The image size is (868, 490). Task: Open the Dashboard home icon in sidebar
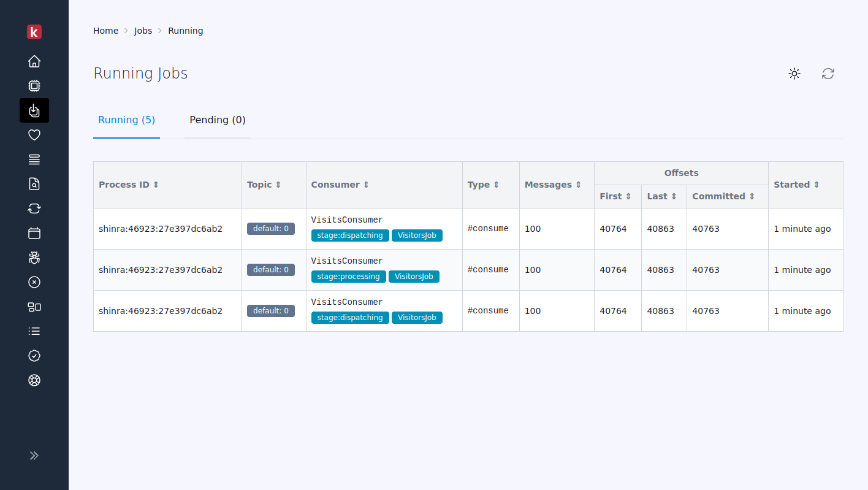pyautogui.click(x=34, y=61)
